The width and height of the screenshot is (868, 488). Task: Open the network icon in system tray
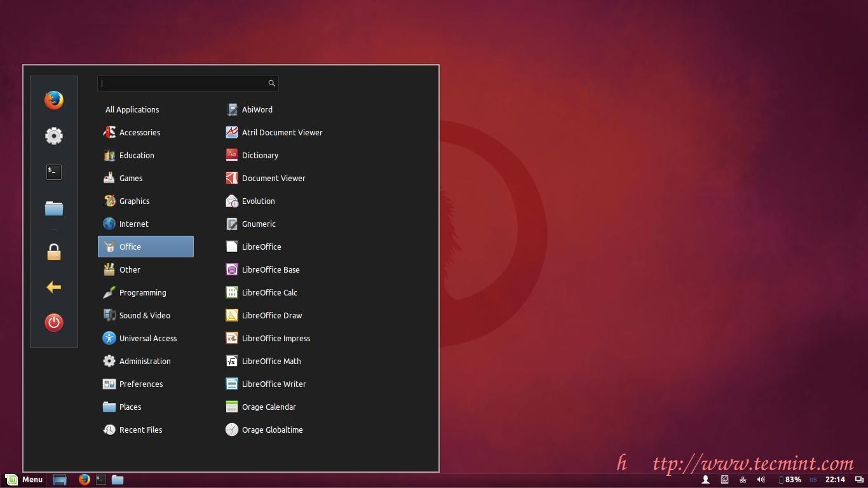click(742, 480)
